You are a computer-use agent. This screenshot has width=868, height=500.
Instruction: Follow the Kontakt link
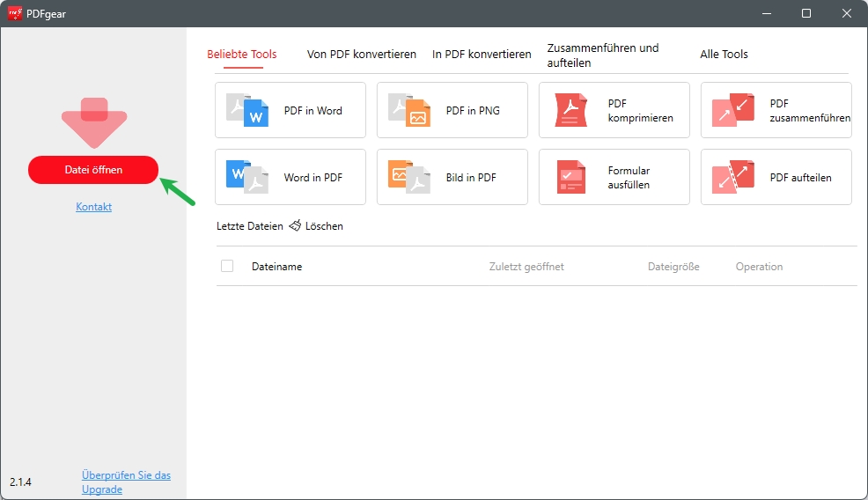(x=94, y=207)
